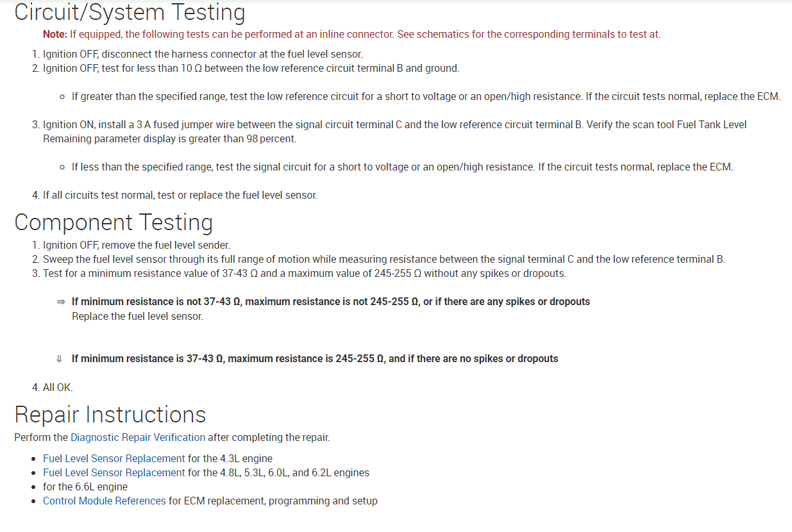
Task: Click the Component Testing heading
Action: click(114, 222)
